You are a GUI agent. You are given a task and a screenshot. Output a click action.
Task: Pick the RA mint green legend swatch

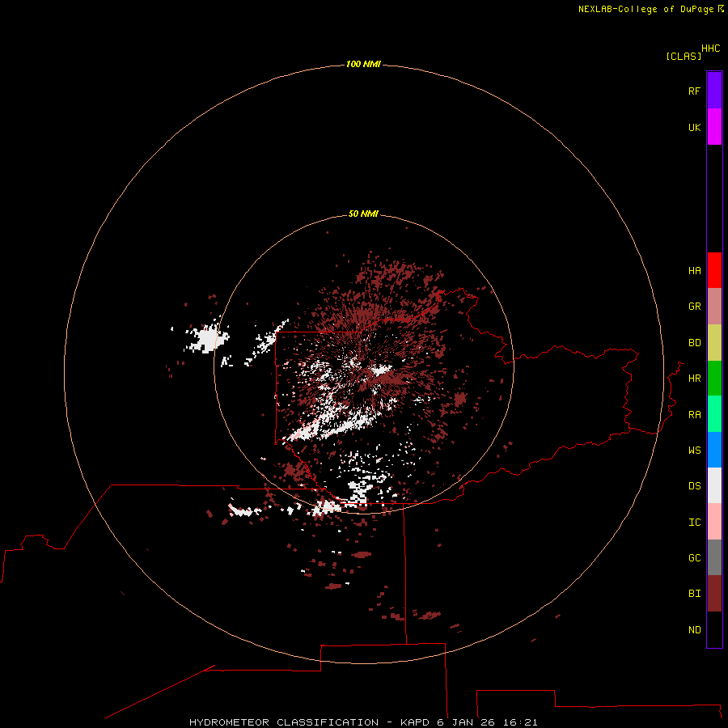[x=714, y=414]
